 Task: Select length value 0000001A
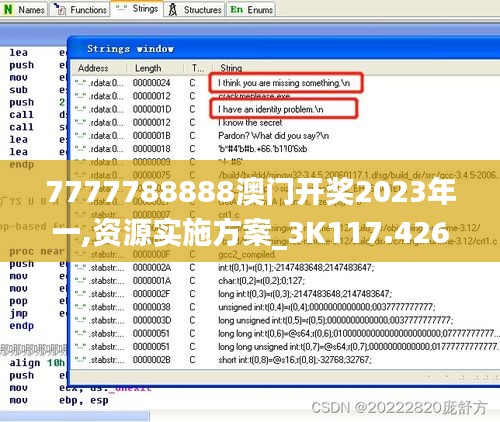tap(152, 281)
